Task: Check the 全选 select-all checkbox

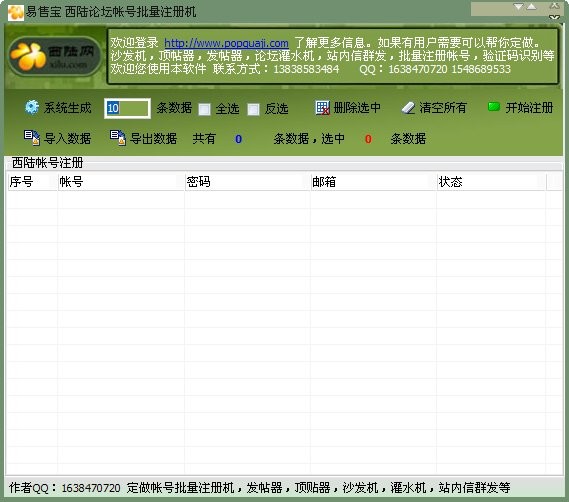Action: pos(204,109)
